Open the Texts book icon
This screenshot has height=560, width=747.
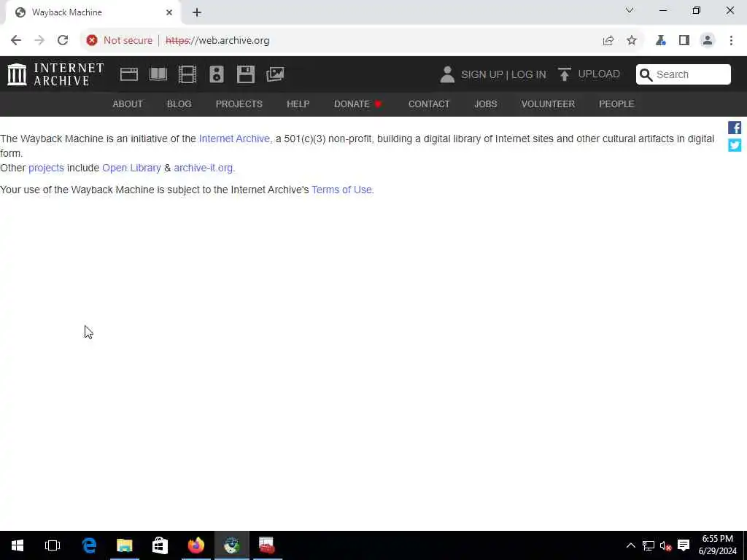(158, 74)
